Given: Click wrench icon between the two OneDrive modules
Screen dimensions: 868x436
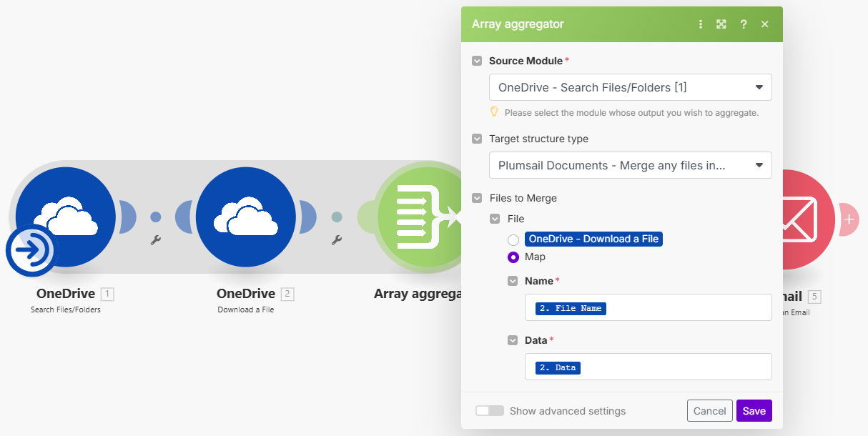Looking at the screenshot, I should [156, 241].
